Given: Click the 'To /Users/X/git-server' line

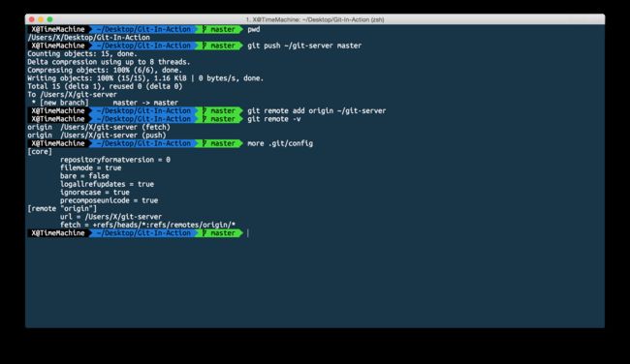Looking at the screenshot, I should [72, 94].
